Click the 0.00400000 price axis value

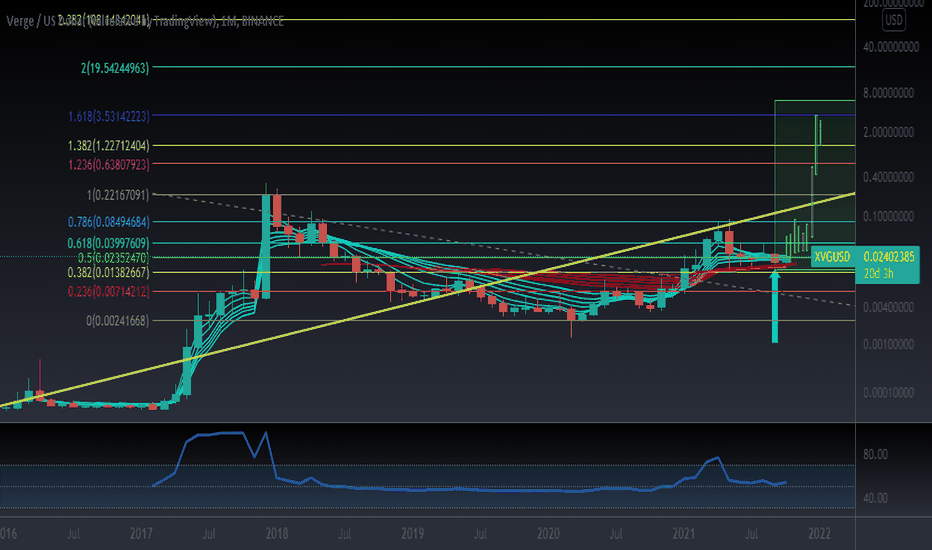[889, 307]
